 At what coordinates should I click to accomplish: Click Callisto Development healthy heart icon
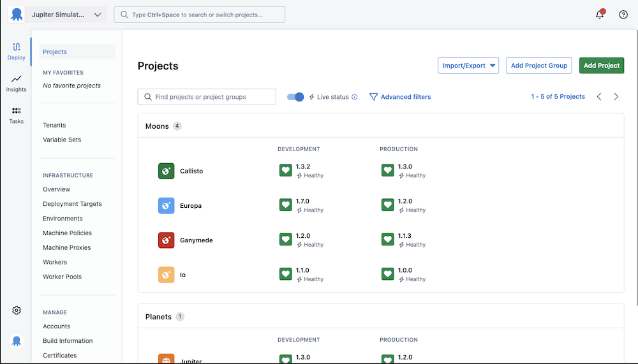[286, 170]
